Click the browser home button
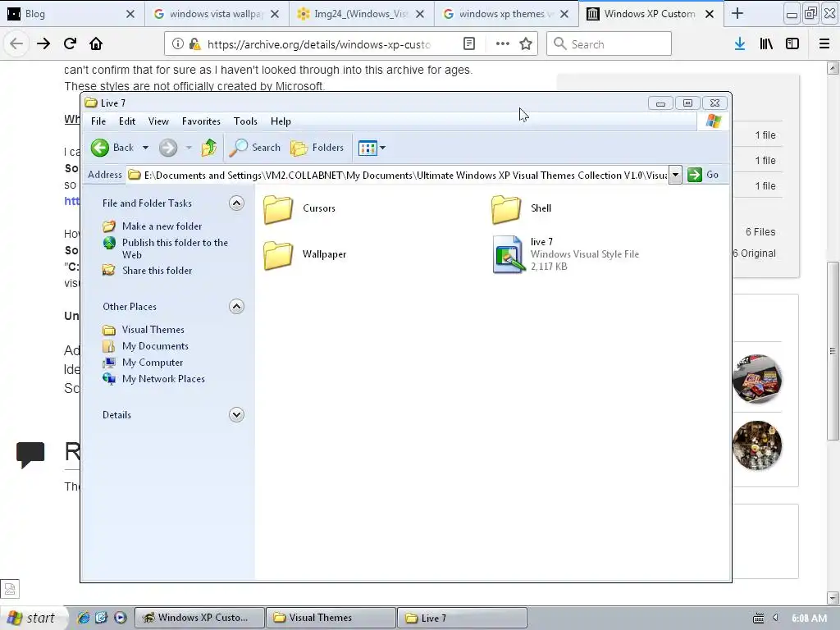The width and height of the screenshot is (840, 630). pos(96,44)
